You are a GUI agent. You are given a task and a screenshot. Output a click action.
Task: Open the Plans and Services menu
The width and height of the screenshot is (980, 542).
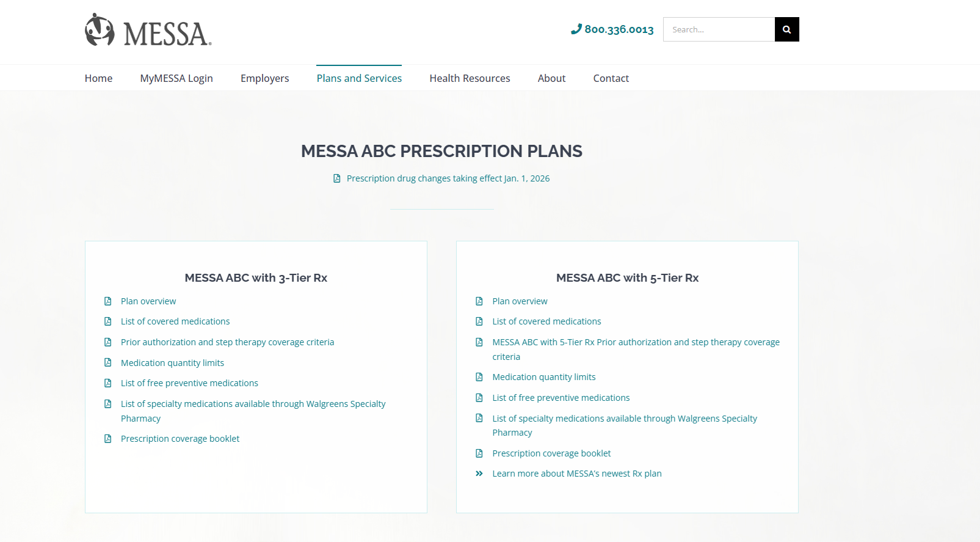(359, 78)
